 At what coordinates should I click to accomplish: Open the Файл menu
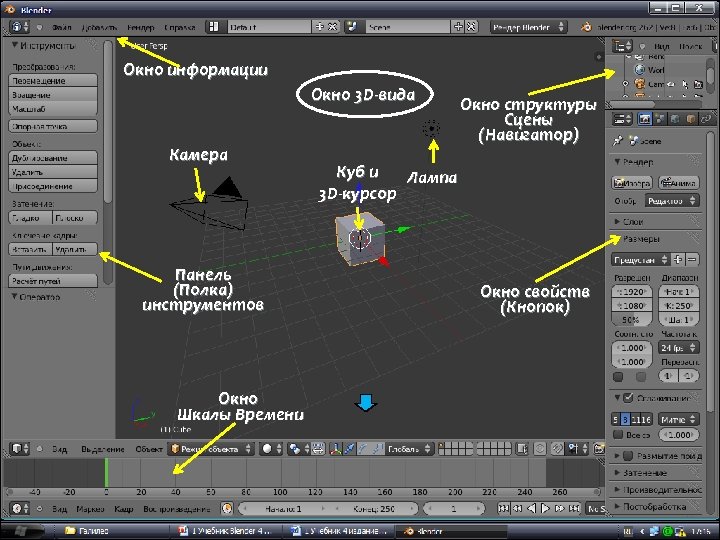62,27
